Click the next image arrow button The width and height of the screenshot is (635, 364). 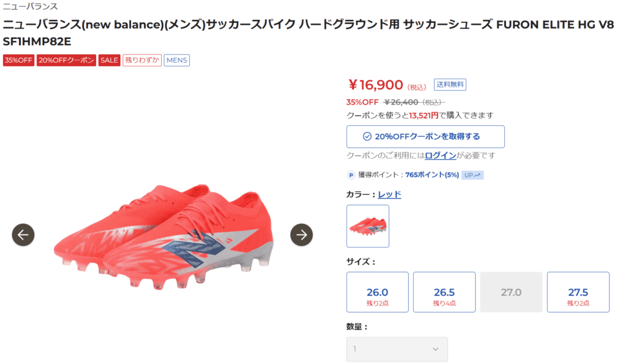tap(301, 234)
